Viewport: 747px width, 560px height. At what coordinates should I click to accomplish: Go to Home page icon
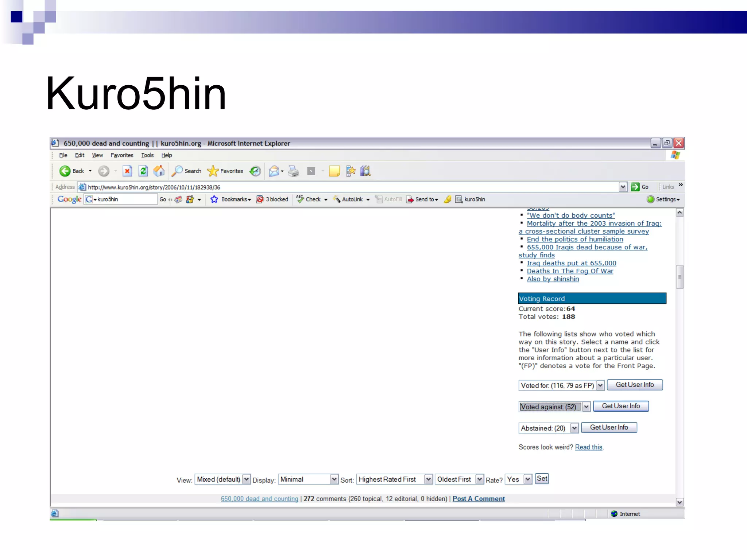(x=159, y=171)
